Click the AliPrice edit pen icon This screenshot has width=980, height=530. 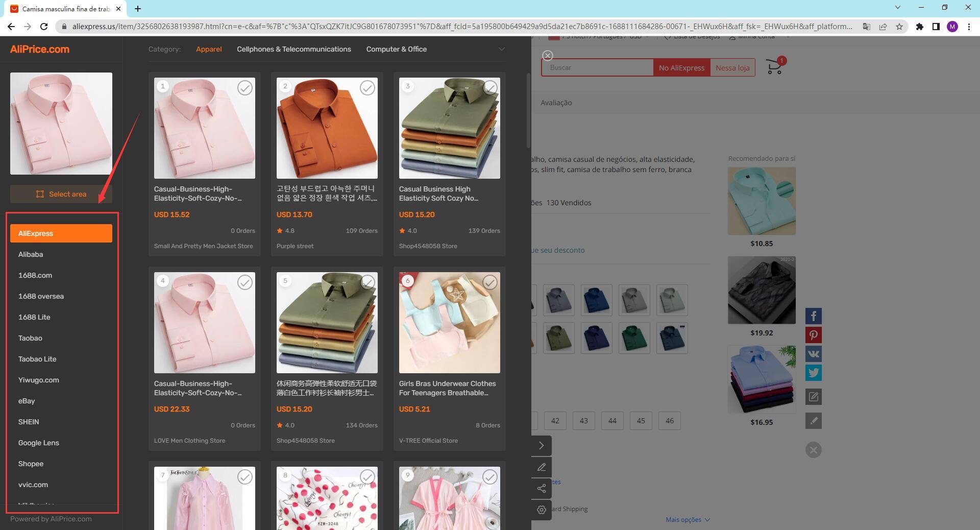pos(542,467)
